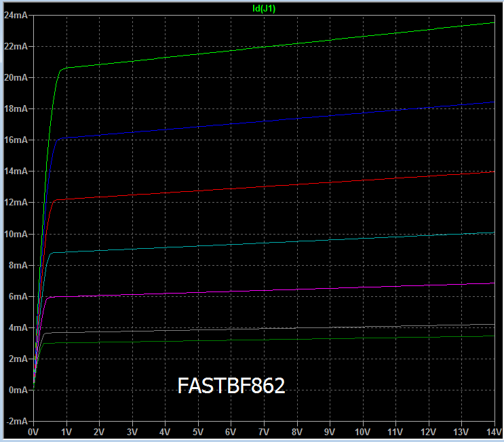Click the red trace curve near 13mA
Screen dimensions: 504x442
(264, 186)
